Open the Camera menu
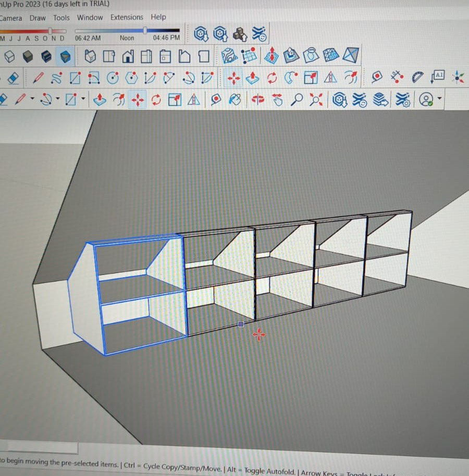469x476 pixels. (11, 18)
